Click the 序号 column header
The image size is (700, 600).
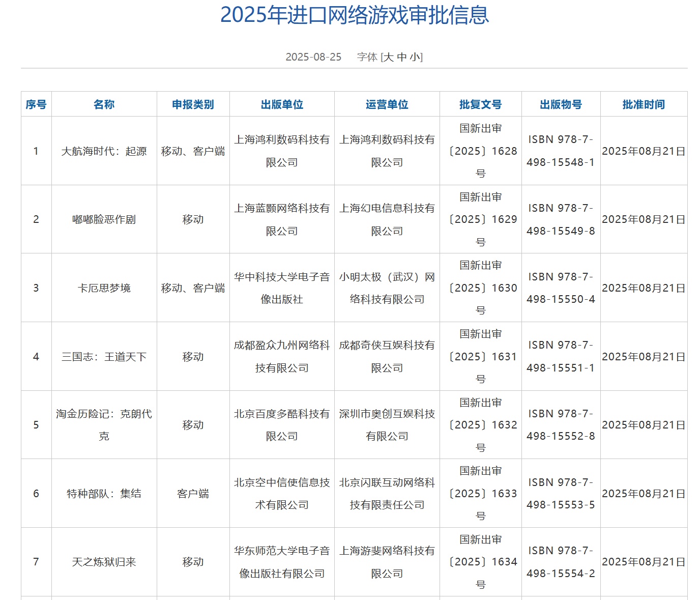36,104
